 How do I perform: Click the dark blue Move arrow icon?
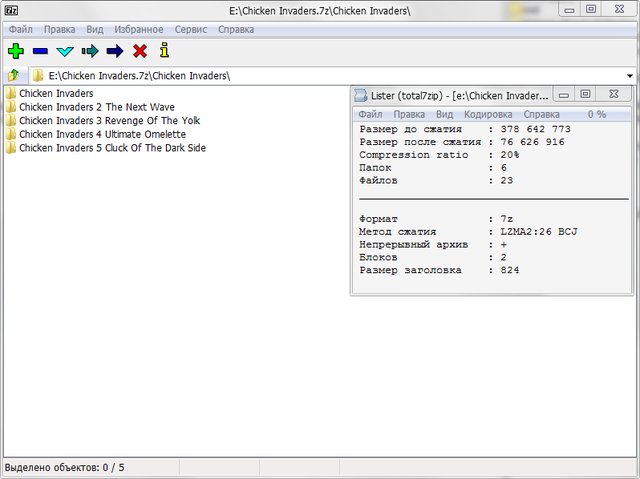[115, 51]
